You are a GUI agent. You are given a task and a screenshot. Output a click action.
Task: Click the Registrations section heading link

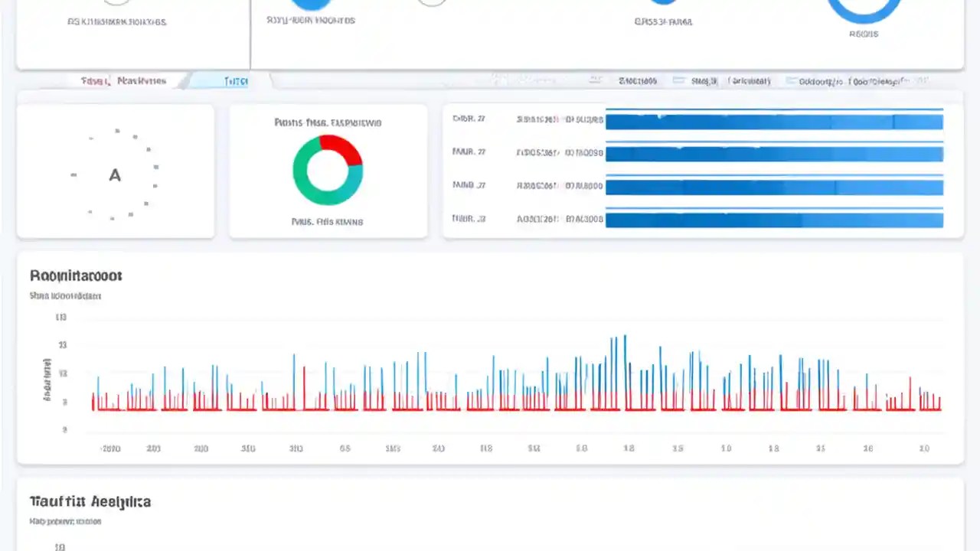click(75, 275)
